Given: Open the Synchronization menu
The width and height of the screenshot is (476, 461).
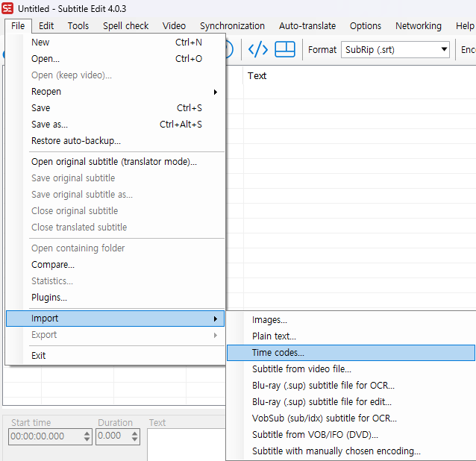Looking at the screenshot, I should click(232, 25).
